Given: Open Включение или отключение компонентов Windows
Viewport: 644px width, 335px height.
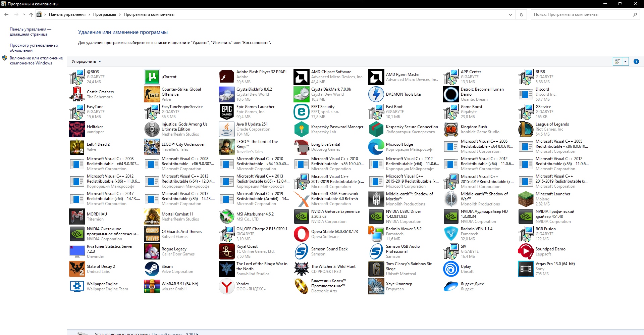Looking at the screenshot, I should 36,60.
